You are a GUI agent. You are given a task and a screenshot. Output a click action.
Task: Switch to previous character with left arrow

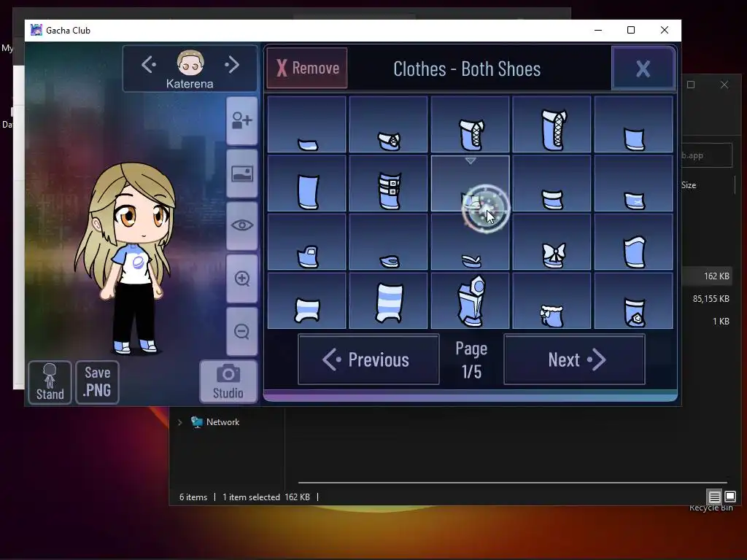tap(149, 64)
